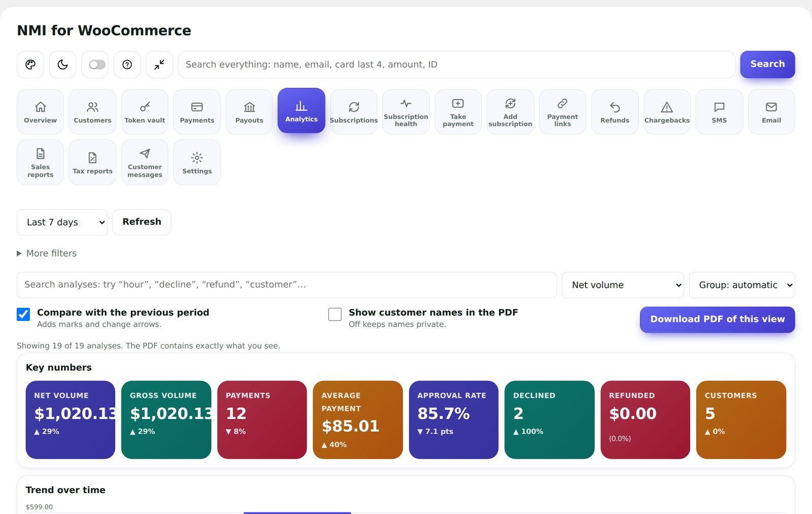This screenshot has height=514, width=812.
Task: Open Add subscription
Action: click(x=510, y=112)
